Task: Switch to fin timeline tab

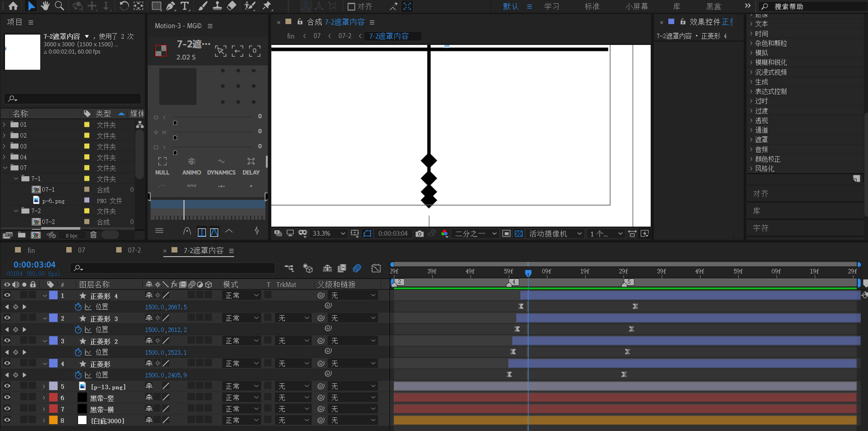Action: pos(31,250)
